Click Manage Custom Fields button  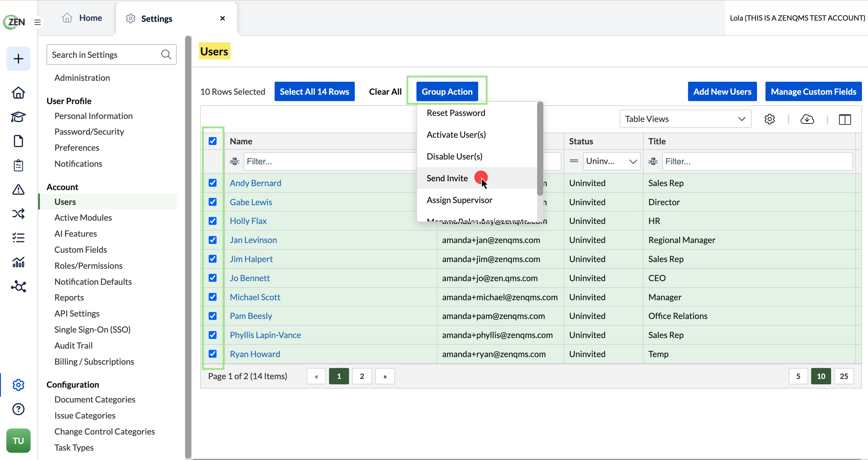pos(813,91)
